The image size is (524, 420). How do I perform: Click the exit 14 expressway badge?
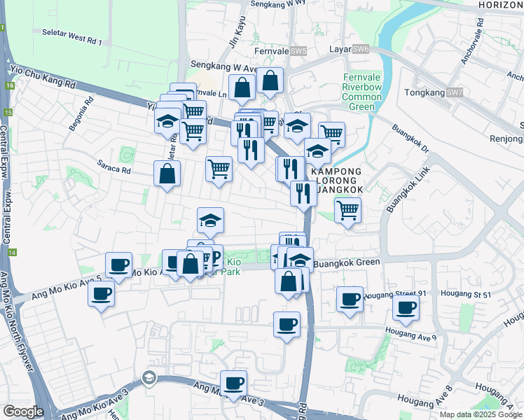[x=12, y=253]
